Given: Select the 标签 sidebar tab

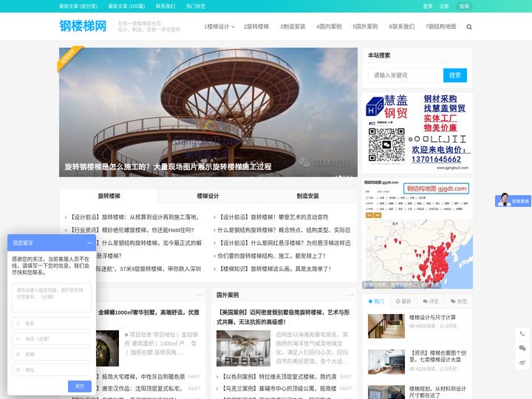Looking at the screenshot, I should pos(458,301).
